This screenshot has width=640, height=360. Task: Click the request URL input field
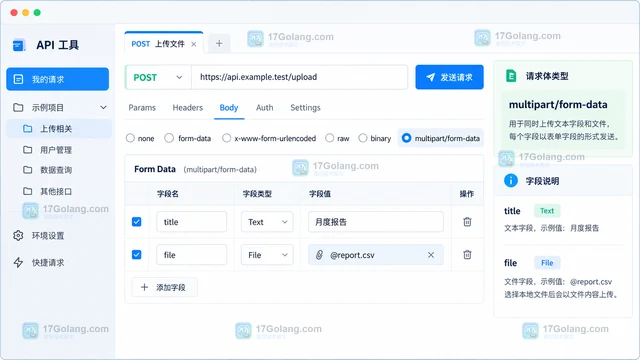click(x=300, y=77)
